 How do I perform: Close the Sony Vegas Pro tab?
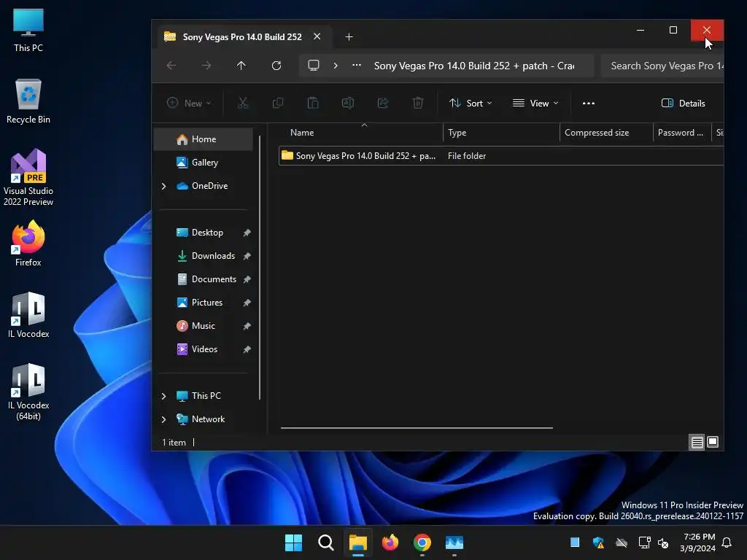click(317, 36)
